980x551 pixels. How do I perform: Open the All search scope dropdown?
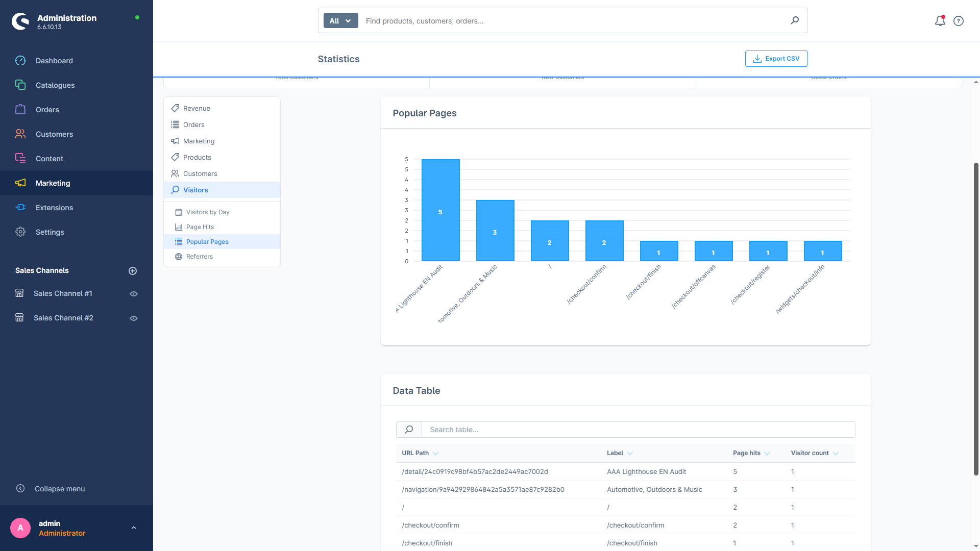[340, 20]
